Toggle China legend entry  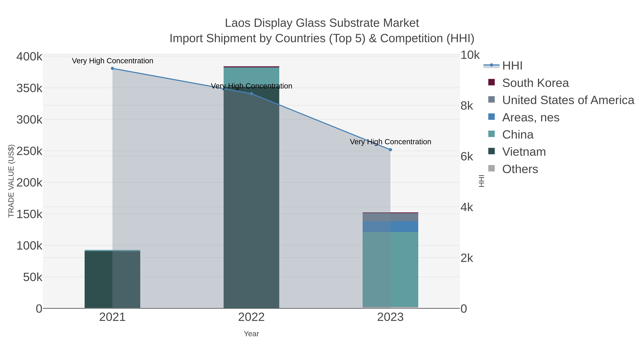point(511,135)
